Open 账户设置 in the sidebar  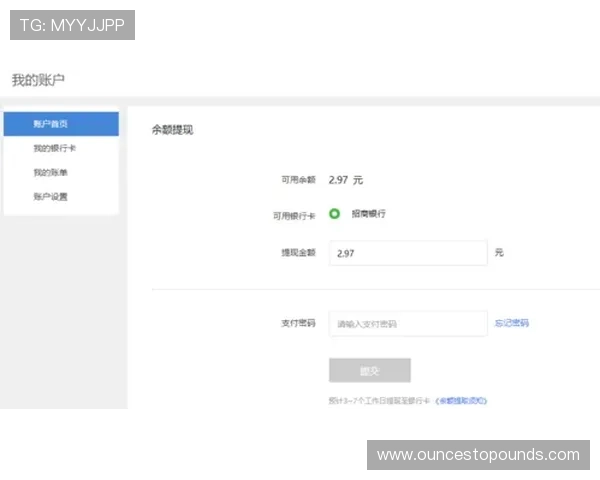point(50,197)
